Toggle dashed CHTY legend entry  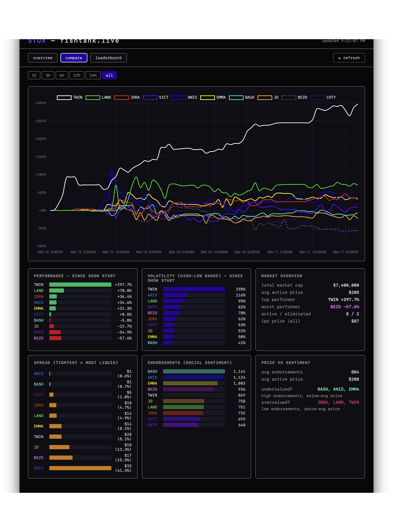[x=318, y=97]
